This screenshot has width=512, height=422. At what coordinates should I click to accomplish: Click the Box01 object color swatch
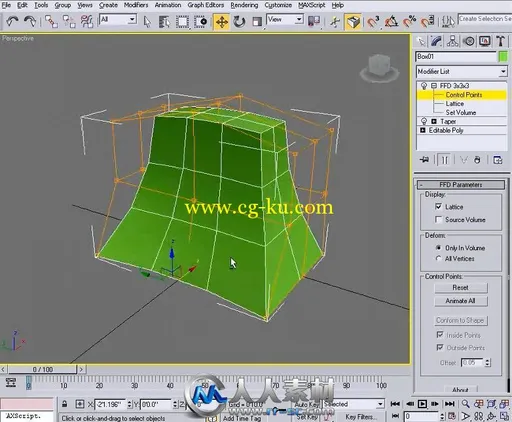[503, 56]
